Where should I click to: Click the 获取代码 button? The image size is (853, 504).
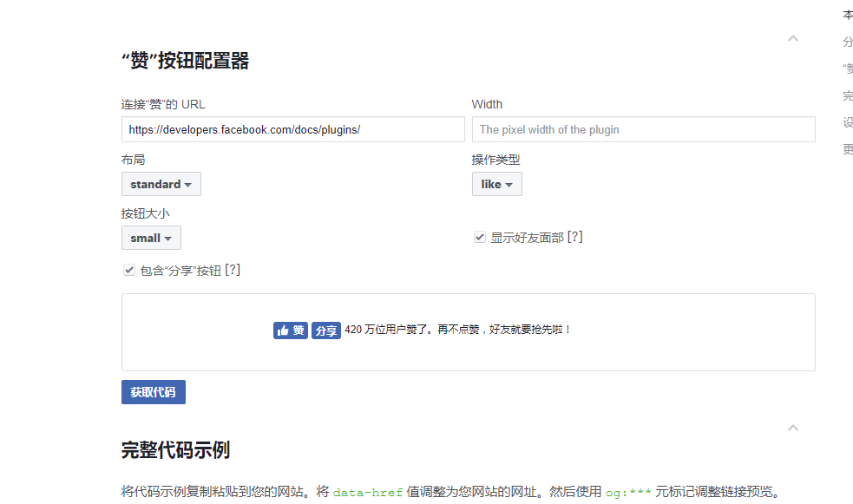[154, 392]
